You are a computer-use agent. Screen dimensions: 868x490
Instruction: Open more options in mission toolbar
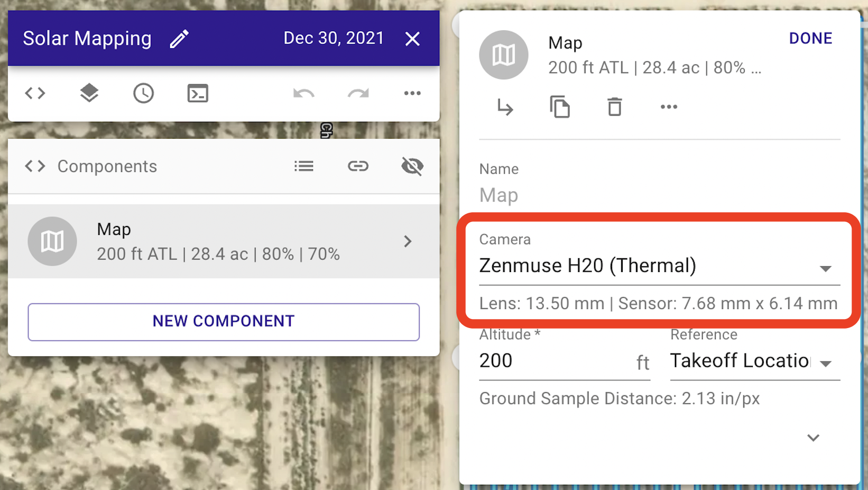[412, 93]
